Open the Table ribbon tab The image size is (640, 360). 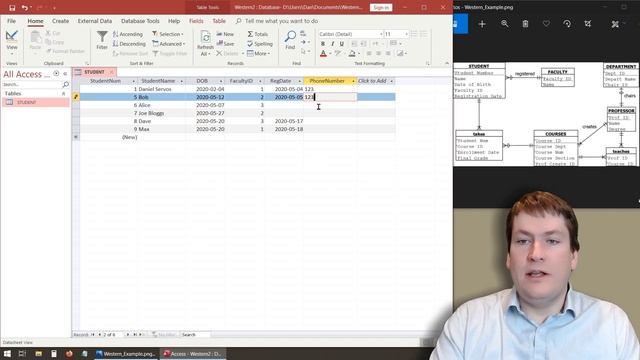point(219,21)
